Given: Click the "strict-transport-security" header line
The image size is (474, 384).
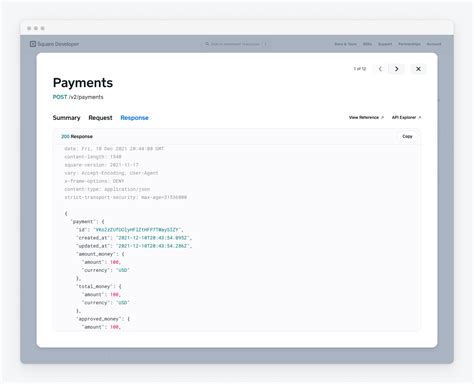Looking at the screenshot, I should pos(126,197).
